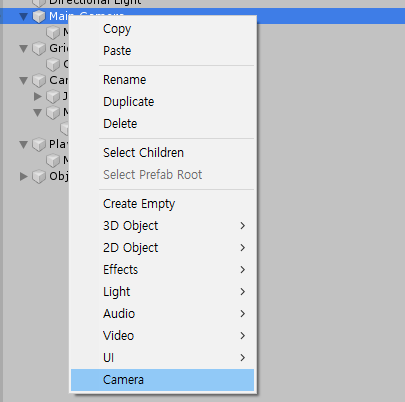This screenshot has width=405, height=402.
Task: Open the 2D Object submenu
Action: 162,248
